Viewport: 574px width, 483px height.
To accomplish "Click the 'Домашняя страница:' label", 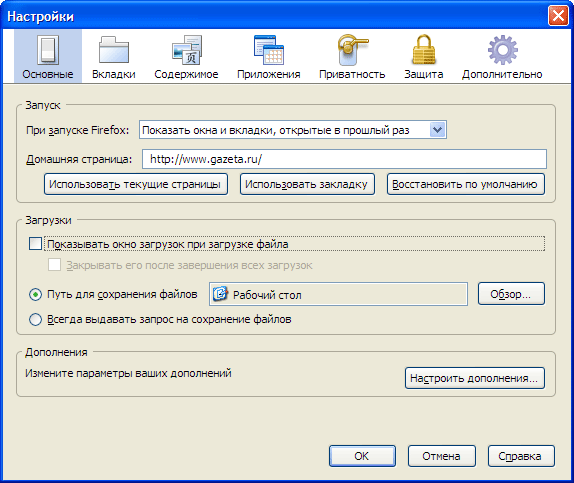I will [79, 159].
